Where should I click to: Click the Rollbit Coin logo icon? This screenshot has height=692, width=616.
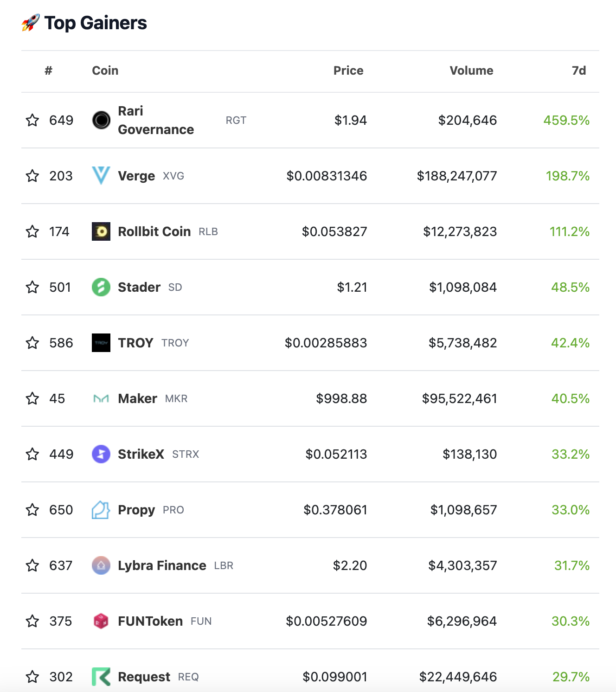pos(101,231)
